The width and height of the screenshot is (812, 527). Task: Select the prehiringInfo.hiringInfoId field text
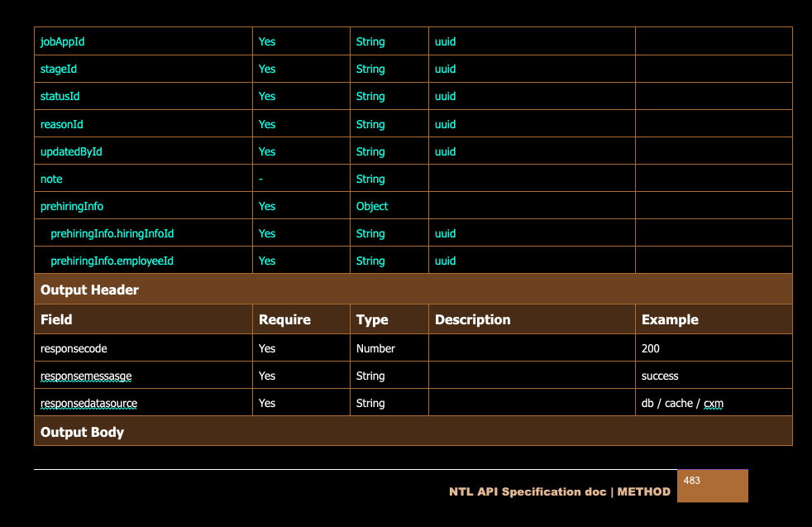pos(112,233)
